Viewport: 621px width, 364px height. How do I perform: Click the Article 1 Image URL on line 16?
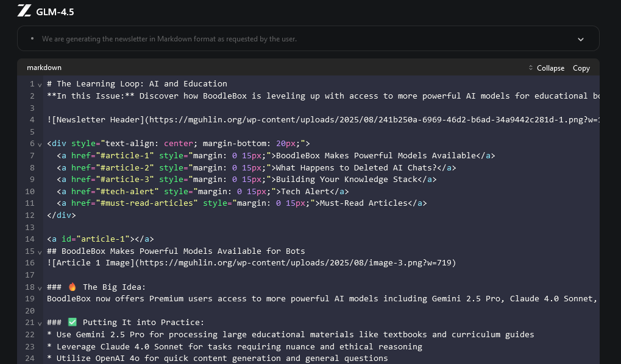[295, 263]
